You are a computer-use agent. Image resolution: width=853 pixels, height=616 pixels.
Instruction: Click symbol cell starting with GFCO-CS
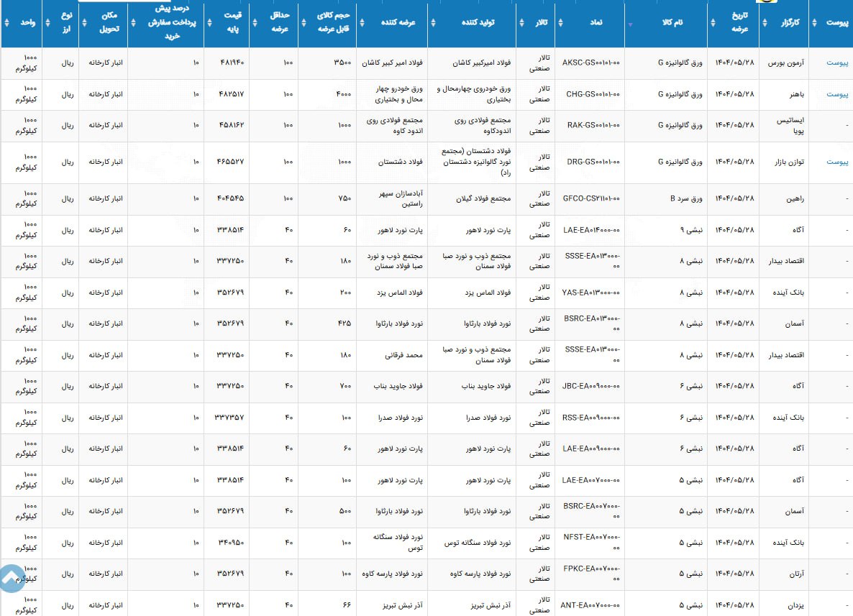pos(591,199)
